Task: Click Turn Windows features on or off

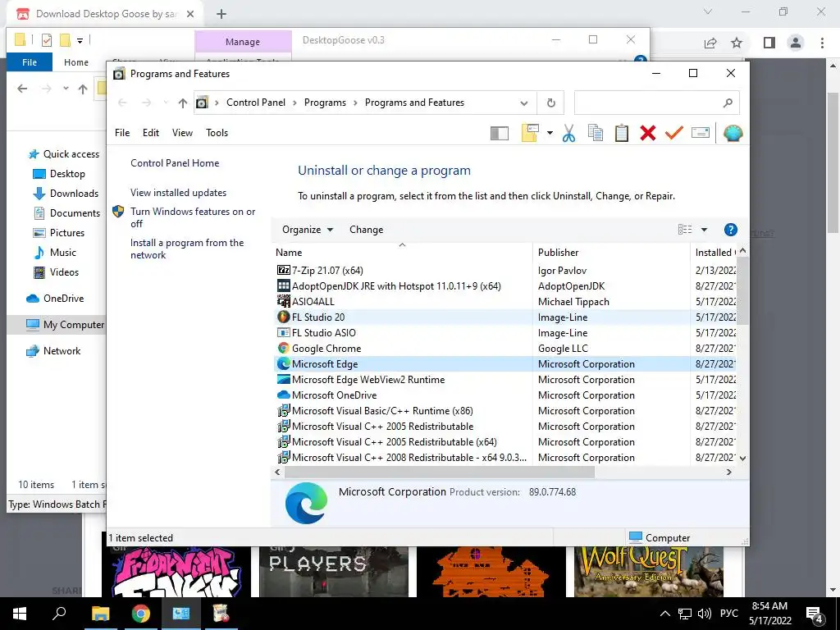Action: tap(192, 217)
